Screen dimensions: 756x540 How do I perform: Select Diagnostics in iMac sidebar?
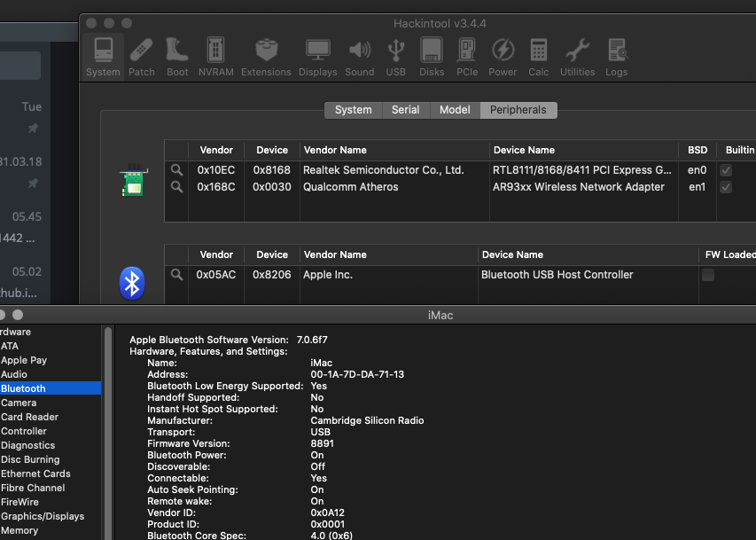pos(51,445)
